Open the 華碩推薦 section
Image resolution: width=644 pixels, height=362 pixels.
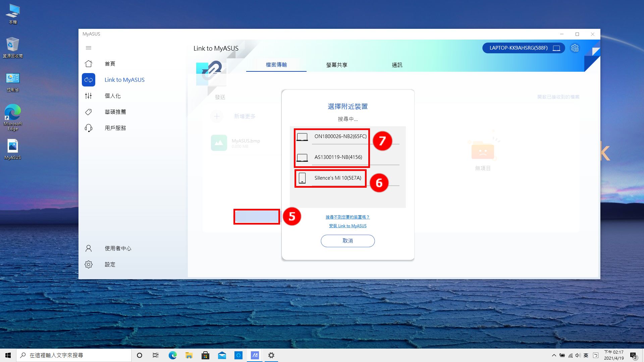[x=115, y=112]
